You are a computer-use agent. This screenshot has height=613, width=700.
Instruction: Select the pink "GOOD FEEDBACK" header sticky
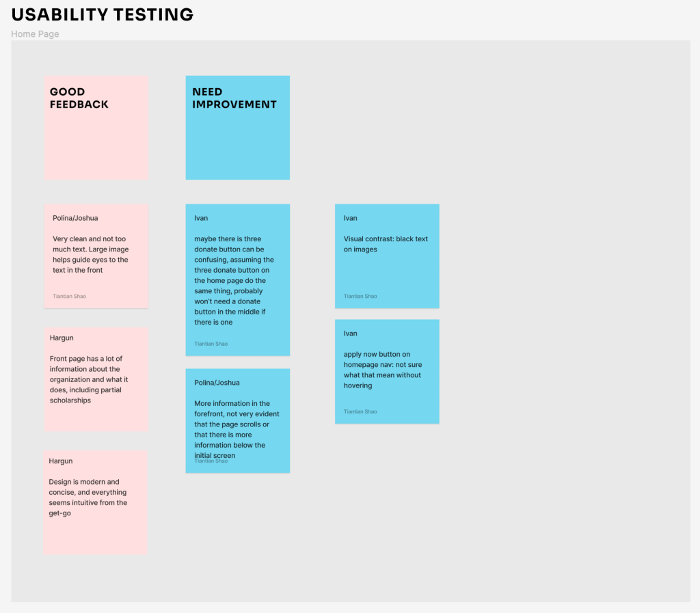[x=96, y=128]
